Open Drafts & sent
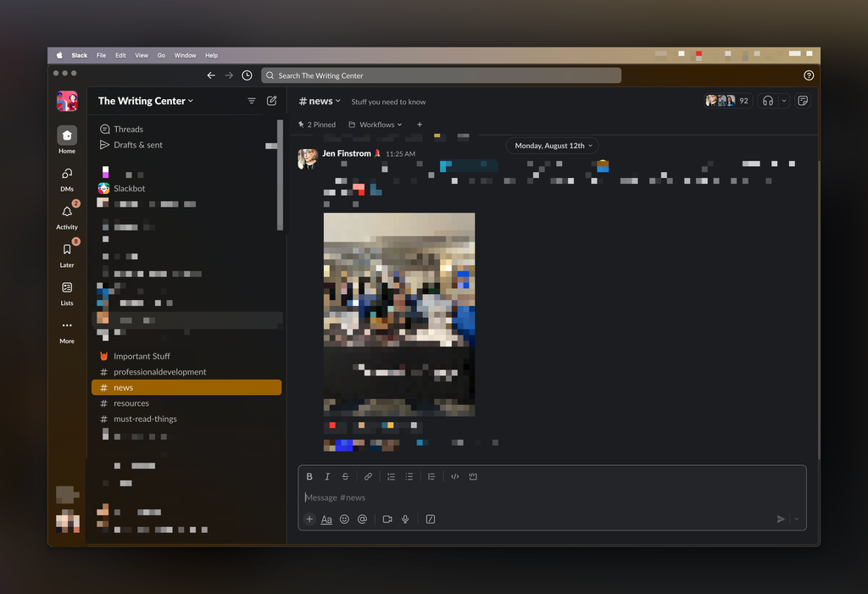 coord(137,145)
